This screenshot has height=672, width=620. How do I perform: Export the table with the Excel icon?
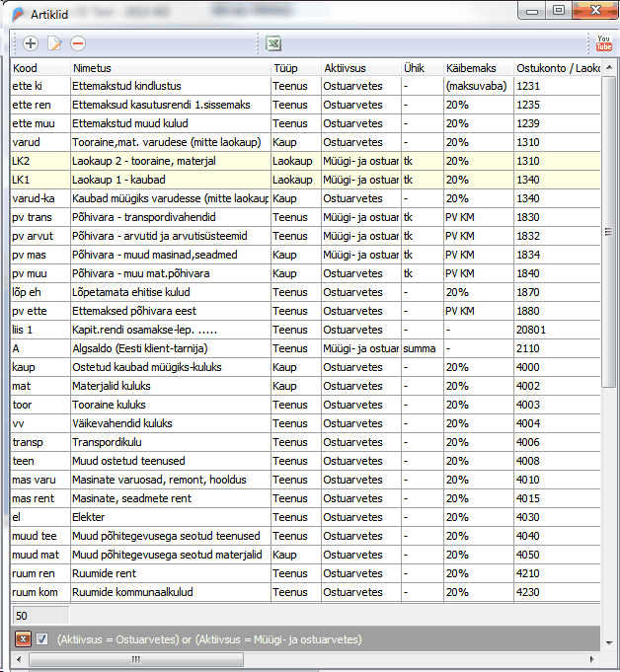point(273,43)
